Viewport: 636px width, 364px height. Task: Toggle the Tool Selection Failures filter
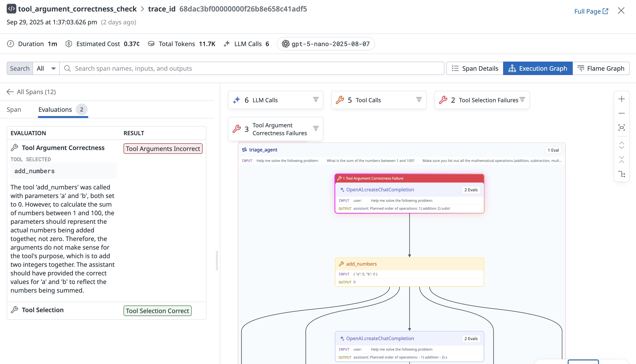point(522,100)
